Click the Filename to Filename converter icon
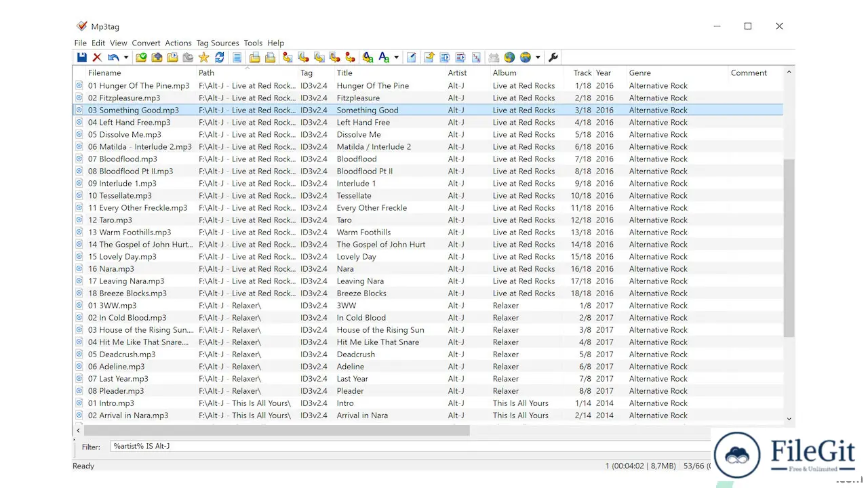868x488 pixels. 319,58
